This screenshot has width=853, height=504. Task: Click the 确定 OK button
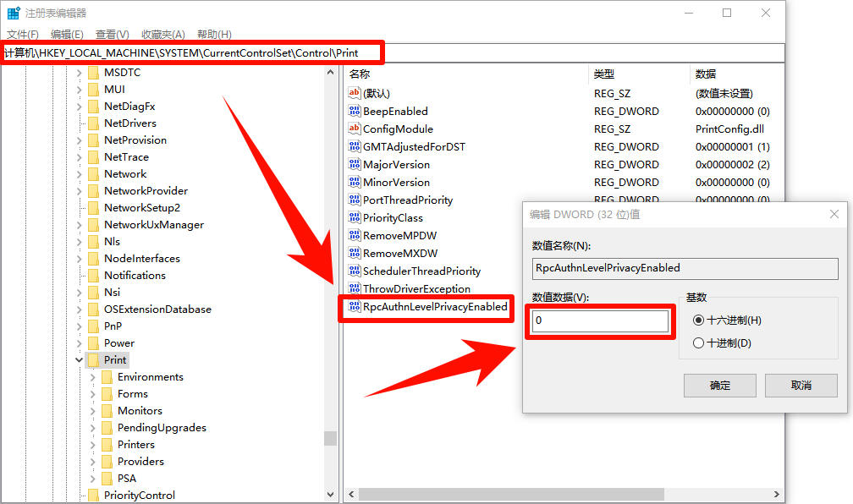pyautogui.click(x=719, y=385)
